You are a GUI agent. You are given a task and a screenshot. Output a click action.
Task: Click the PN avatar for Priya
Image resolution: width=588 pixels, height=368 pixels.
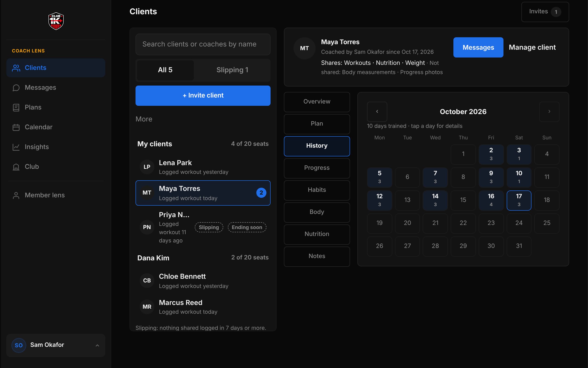147,227
